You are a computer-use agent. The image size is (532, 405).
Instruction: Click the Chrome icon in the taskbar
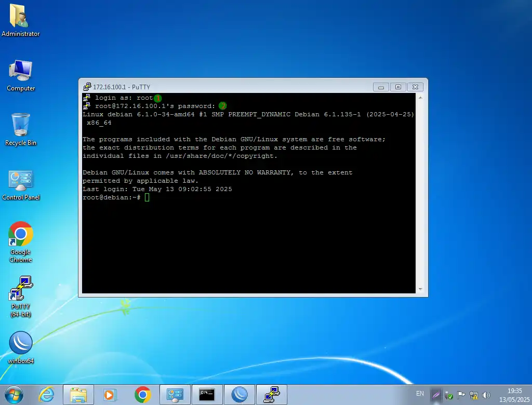coord(142,395)
